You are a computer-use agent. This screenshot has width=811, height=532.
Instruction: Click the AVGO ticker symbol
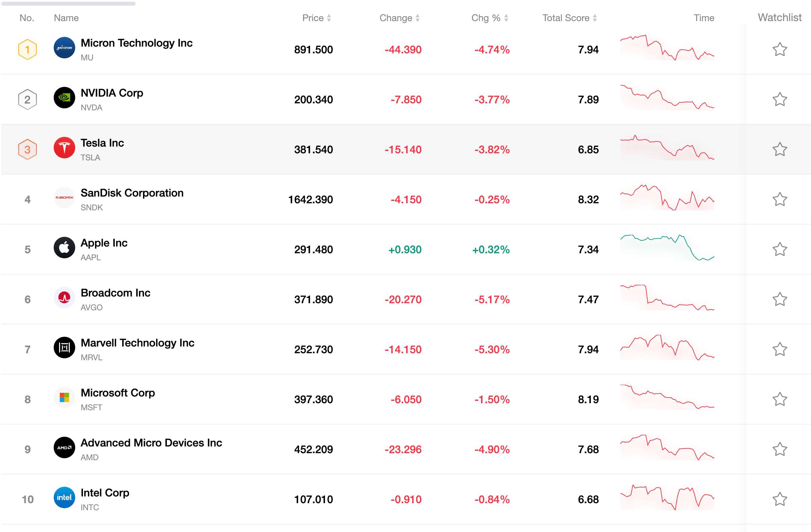[x=91, y=308]
